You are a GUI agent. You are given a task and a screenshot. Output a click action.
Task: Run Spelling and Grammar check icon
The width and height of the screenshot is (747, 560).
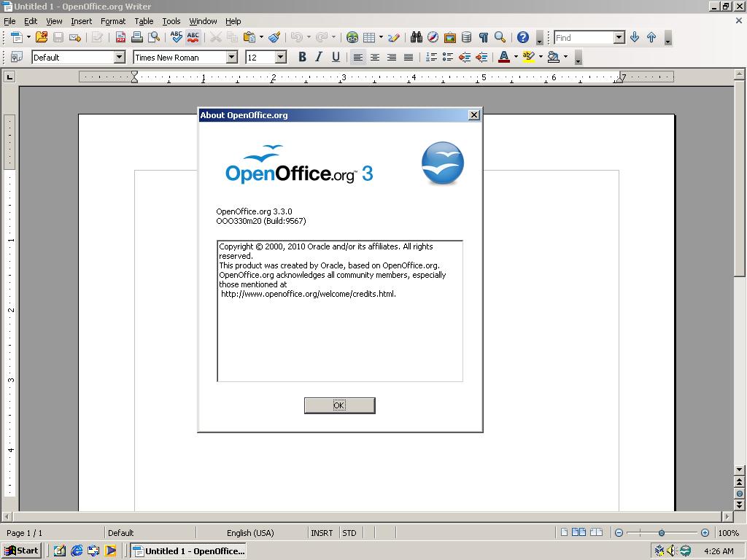pos(177,37)
